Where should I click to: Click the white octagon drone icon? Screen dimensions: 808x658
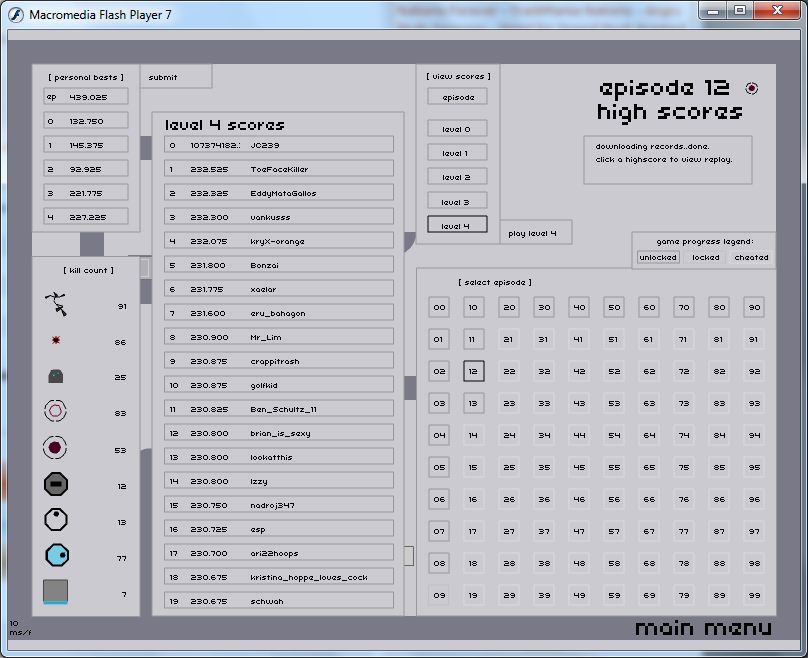coord(56,520)
